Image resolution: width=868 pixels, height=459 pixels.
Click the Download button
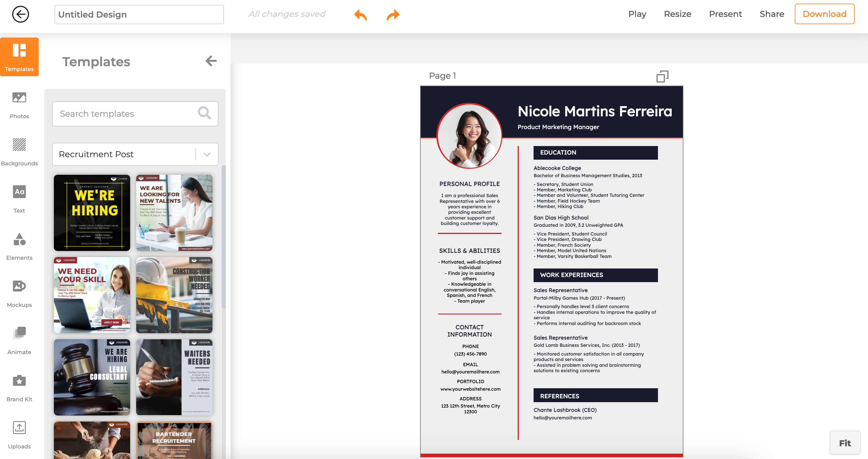(x=824, y=14)
